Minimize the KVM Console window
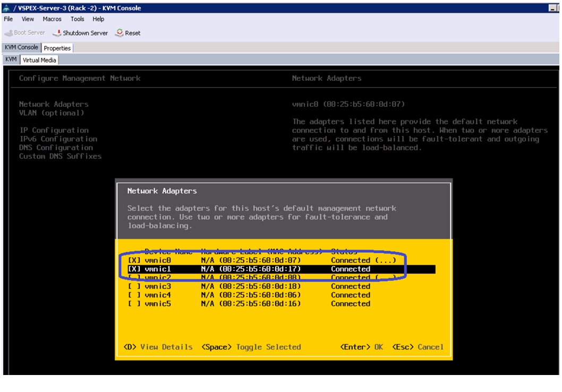The height and width of the screenshot is (392, 562). pos(552,8)
